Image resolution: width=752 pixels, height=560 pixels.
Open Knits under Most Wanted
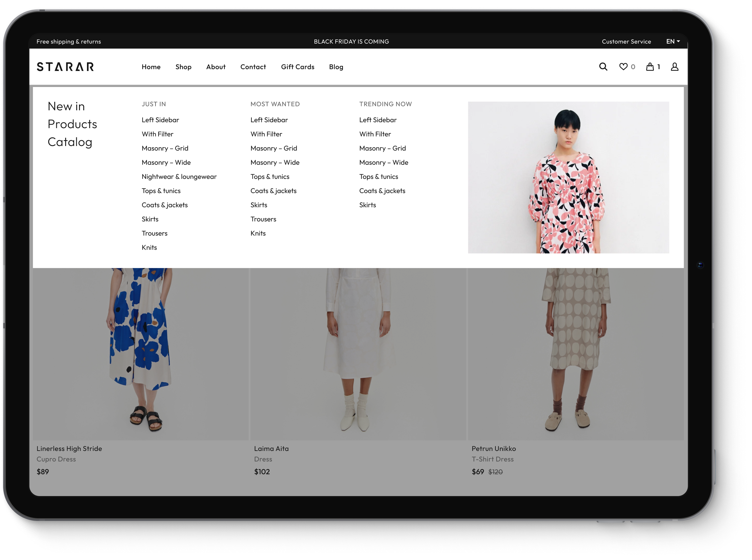[258, 233]
